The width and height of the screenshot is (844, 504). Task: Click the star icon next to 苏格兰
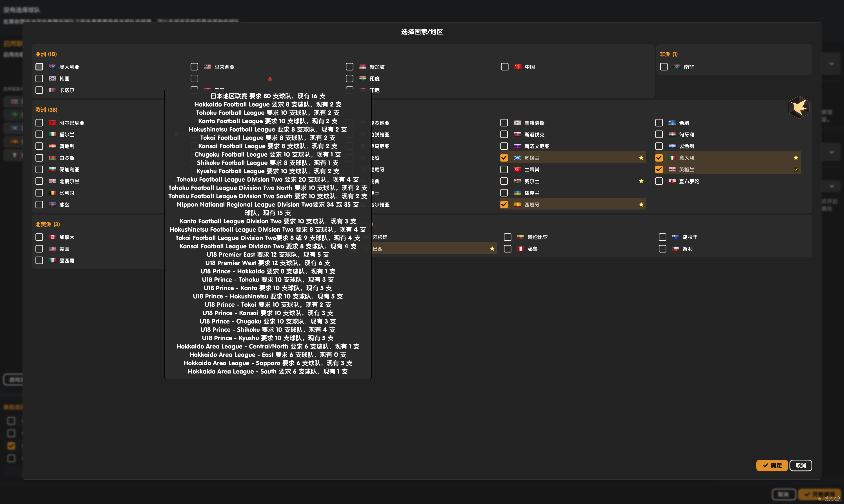[641, 158]
